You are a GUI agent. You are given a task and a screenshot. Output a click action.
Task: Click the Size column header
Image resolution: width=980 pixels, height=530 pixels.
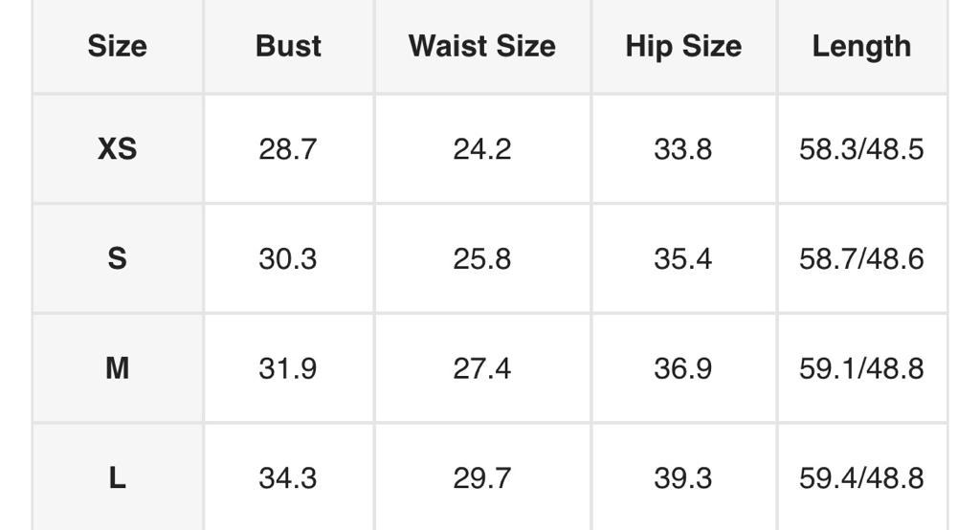[x=117, y=46]
